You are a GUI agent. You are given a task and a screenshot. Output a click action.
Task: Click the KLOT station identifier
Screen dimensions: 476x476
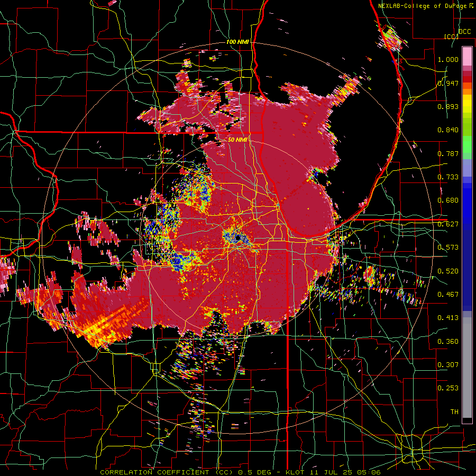(295, 472)
